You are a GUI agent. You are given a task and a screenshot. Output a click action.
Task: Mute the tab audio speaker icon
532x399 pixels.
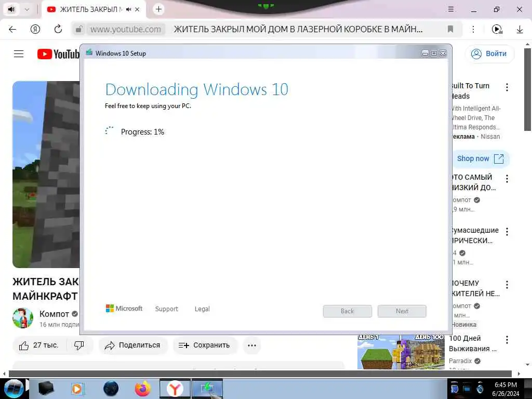pyautogui.click(x=11, y=9)
